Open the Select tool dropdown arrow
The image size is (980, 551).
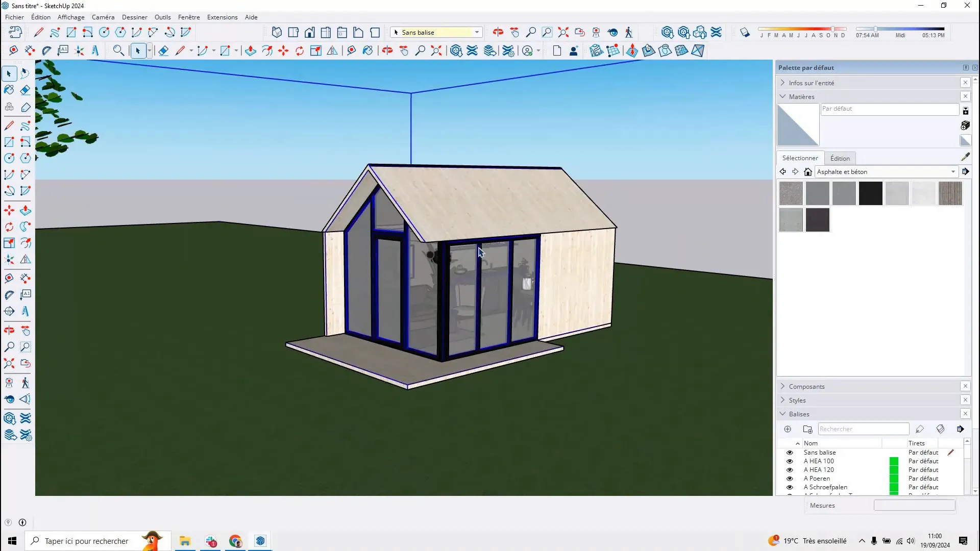[150, 51]
